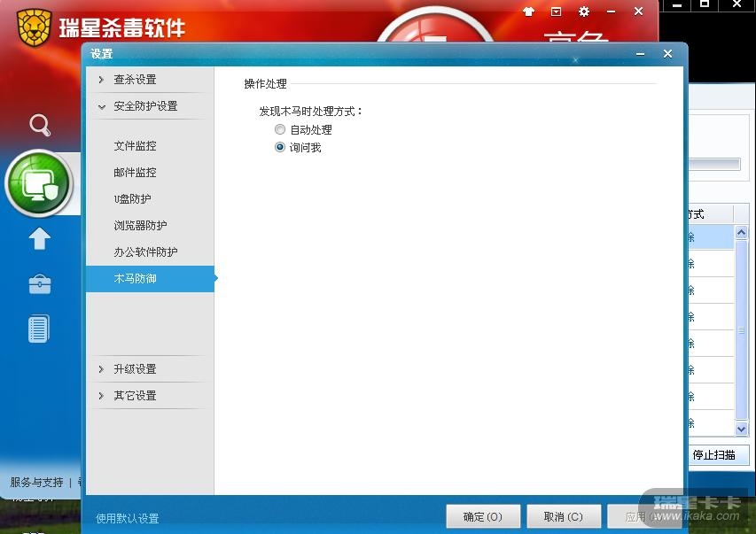Minimize the 设置 dialog
The width and height of the screenshot is (756, 534).
[x=640, y=54]
